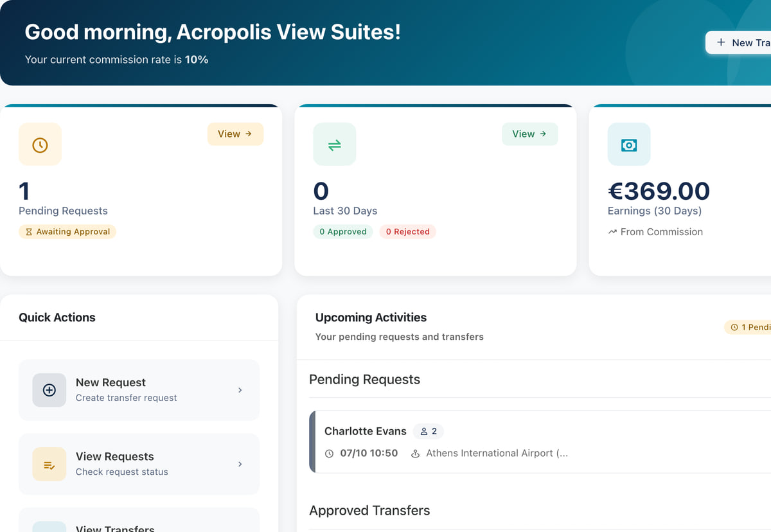
Task: Click the passenger icon beside Charlotte Evans
Action: [x=424, y=432]
